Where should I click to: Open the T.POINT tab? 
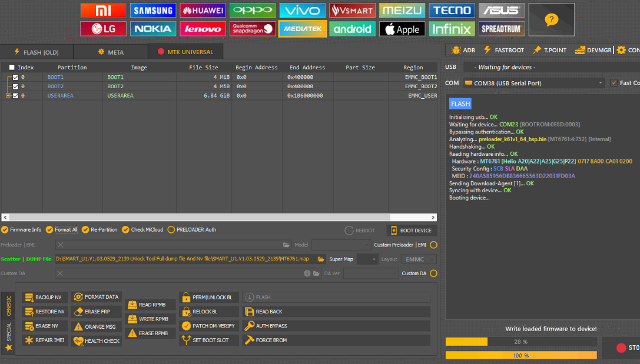[549, 50]
